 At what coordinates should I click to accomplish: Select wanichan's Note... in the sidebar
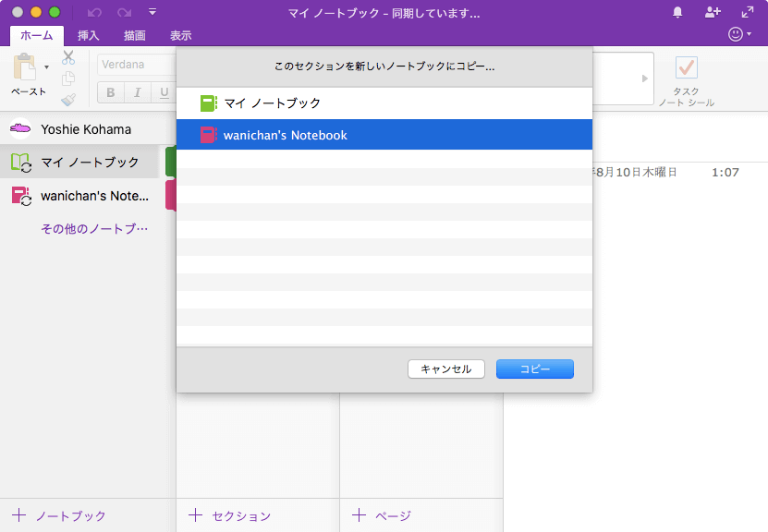click(x=79, y=196)
